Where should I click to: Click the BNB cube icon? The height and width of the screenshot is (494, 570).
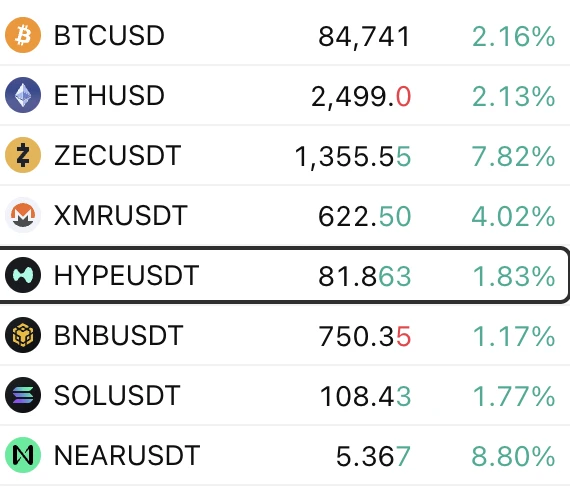(23, 335)
